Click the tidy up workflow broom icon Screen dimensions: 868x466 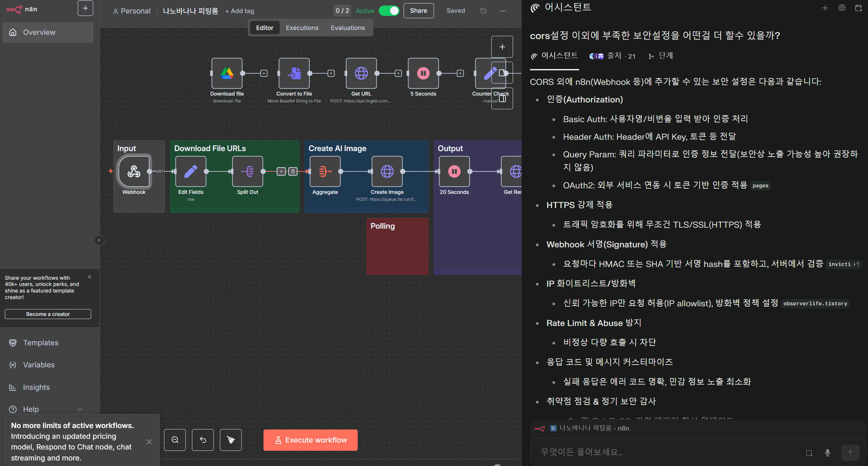pyautogui.click(x=231, y=440)
